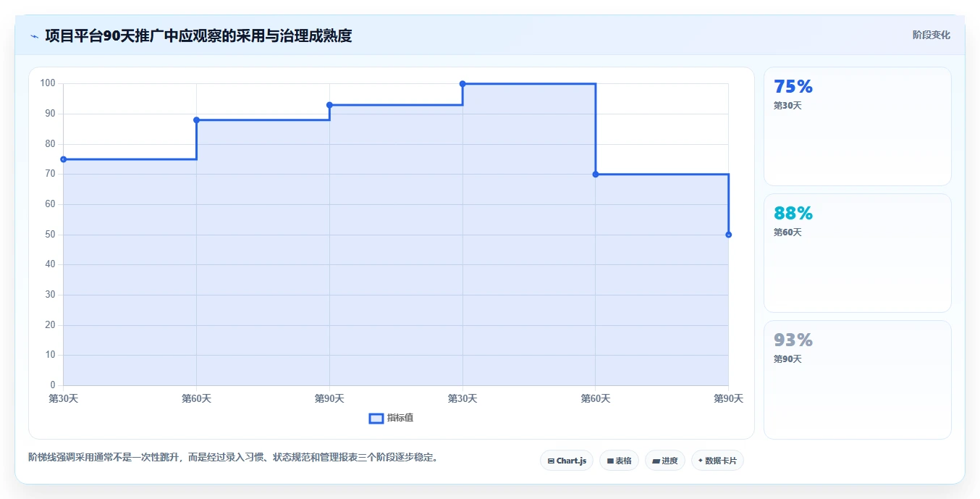The image size is (980, 499).
Task: Click the y-axis label 90
Action: (x=50, y=114)
